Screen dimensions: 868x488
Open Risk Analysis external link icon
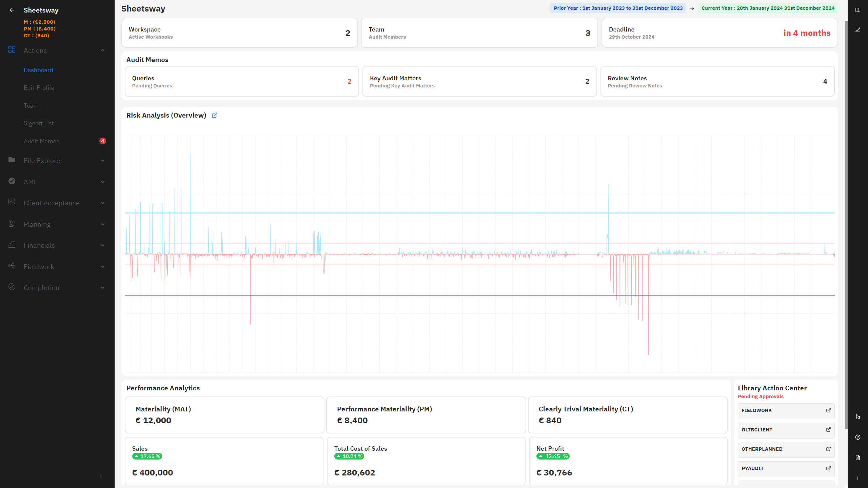tap(214, 115)
